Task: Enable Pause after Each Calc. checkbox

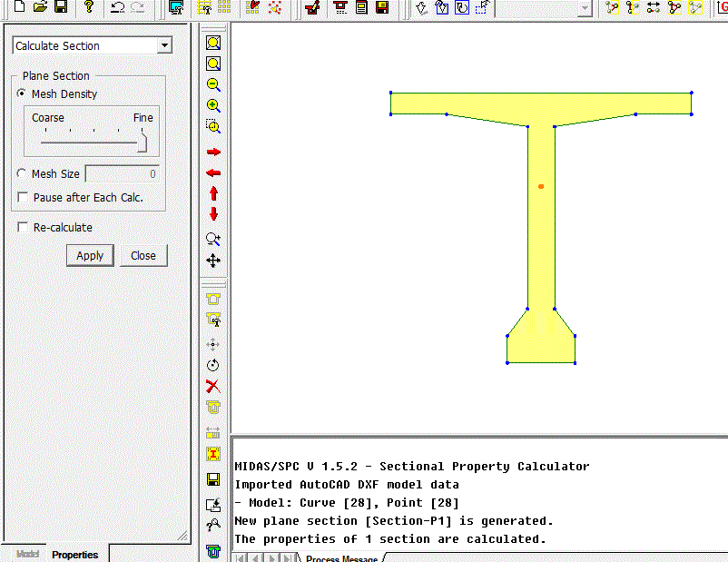Action: pyautogui.click(x=24, y=197)
